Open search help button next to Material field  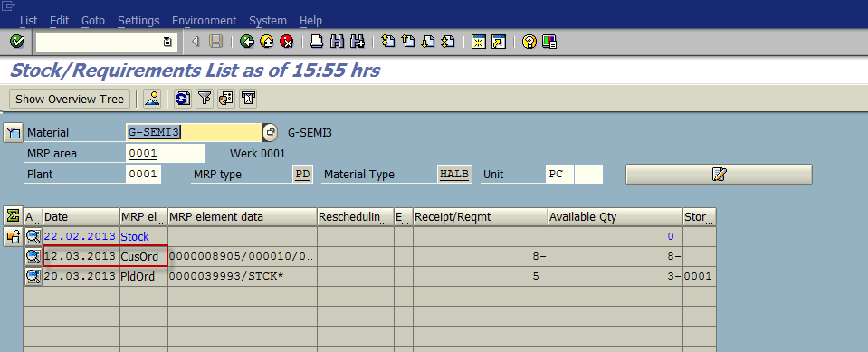pos(270,132)
